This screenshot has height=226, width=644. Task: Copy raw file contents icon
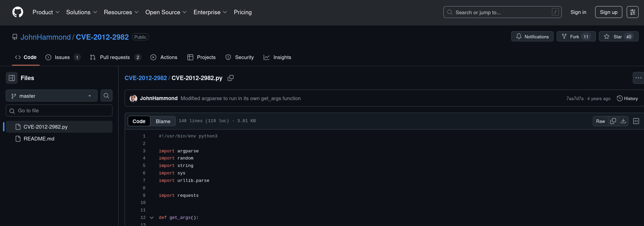[613, 121]
